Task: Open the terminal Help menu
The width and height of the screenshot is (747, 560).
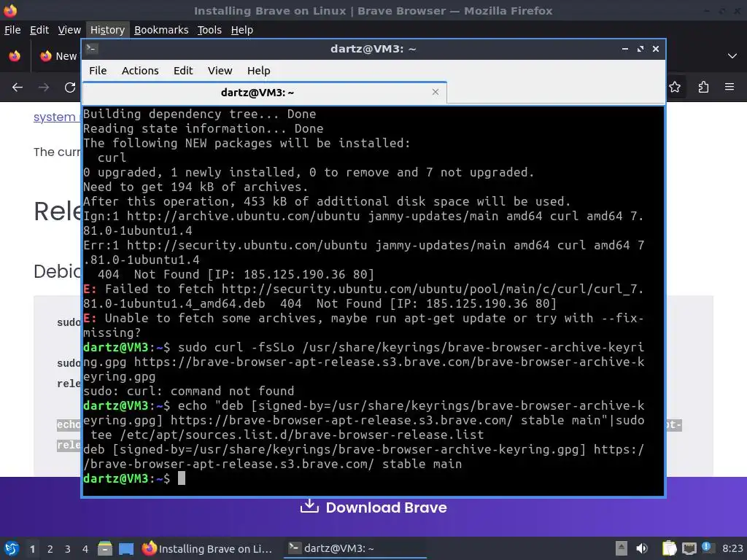Action: [259, 71]
